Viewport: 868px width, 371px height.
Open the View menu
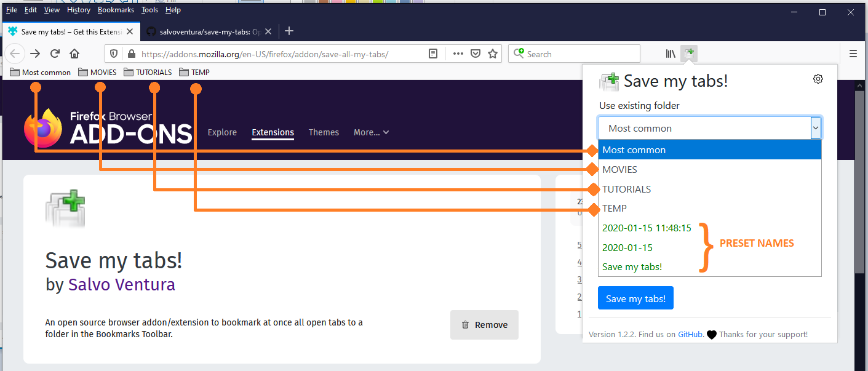coord(52,10)
